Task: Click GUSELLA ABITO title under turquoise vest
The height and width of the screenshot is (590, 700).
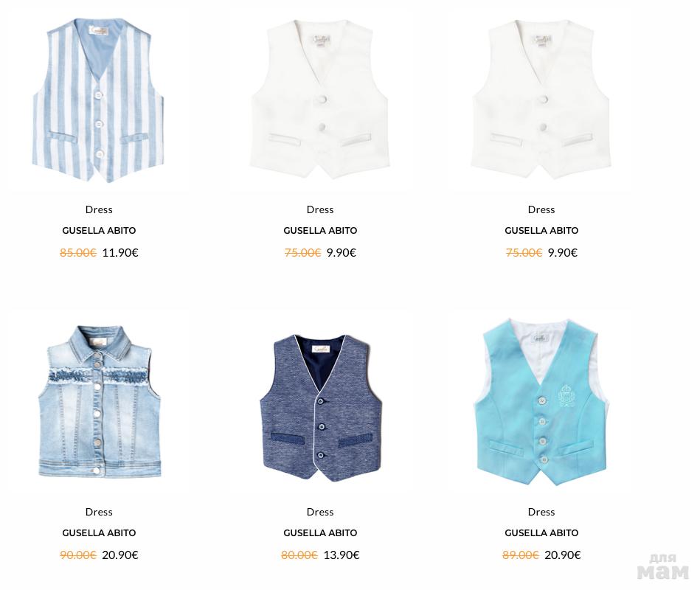Action: 541,533
